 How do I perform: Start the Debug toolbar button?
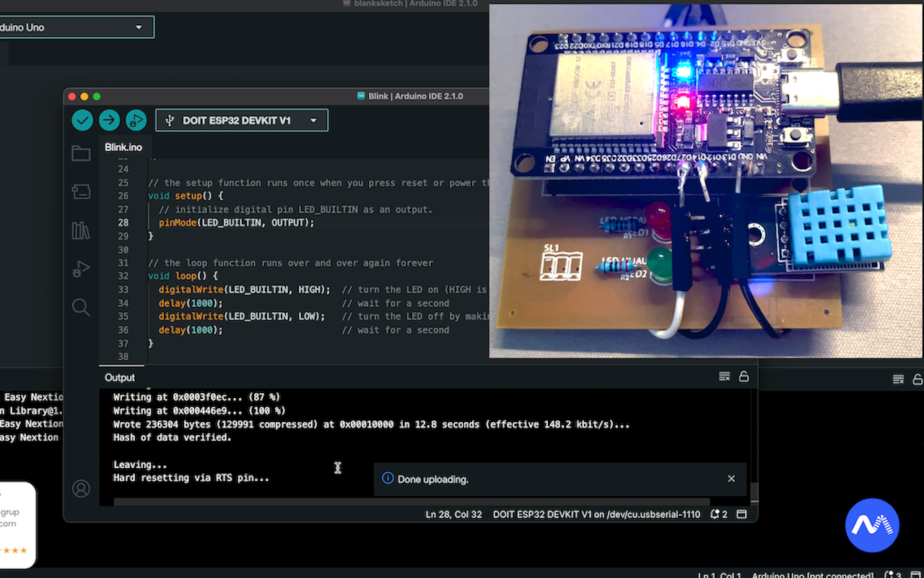(x=136, y=120)
